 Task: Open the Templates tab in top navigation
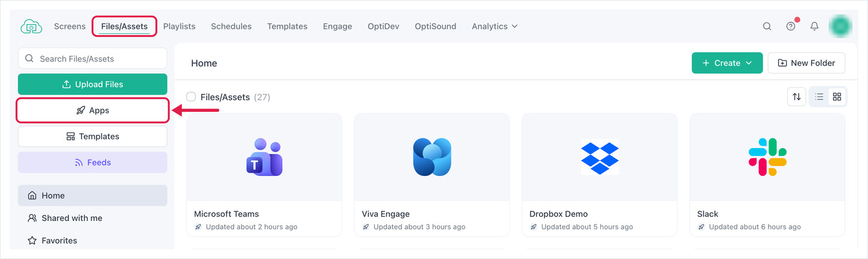point(287,27)
